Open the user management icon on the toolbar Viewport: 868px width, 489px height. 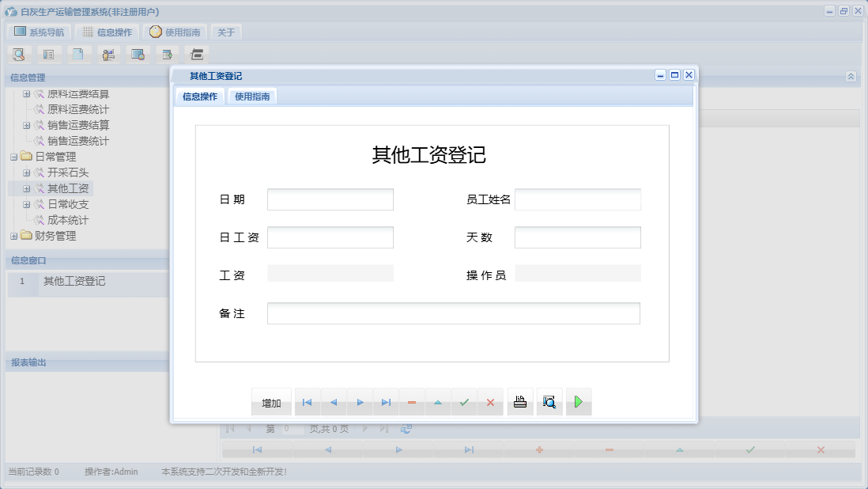108,54
